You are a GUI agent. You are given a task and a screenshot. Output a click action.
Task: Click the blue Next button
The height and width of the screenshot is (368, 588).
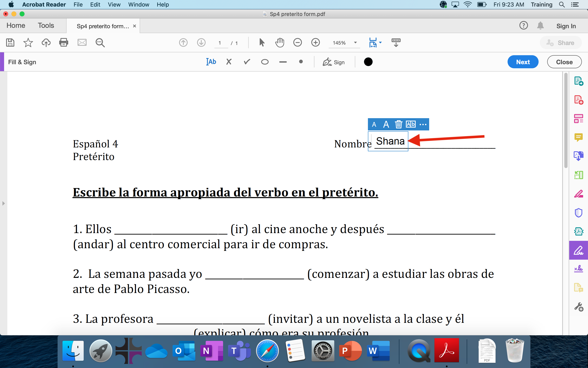(523, 62)
